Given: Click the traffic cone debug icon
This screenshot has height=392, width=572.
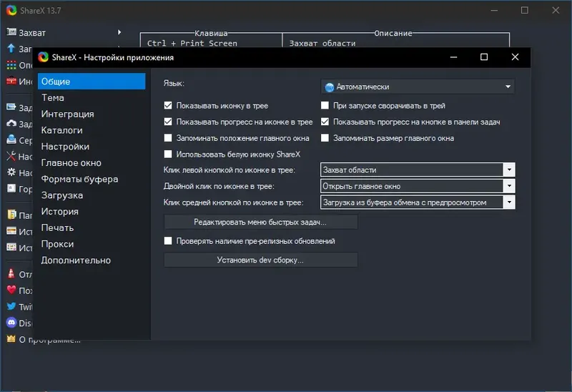Looking at the screenshot, I should pos(11,273).
